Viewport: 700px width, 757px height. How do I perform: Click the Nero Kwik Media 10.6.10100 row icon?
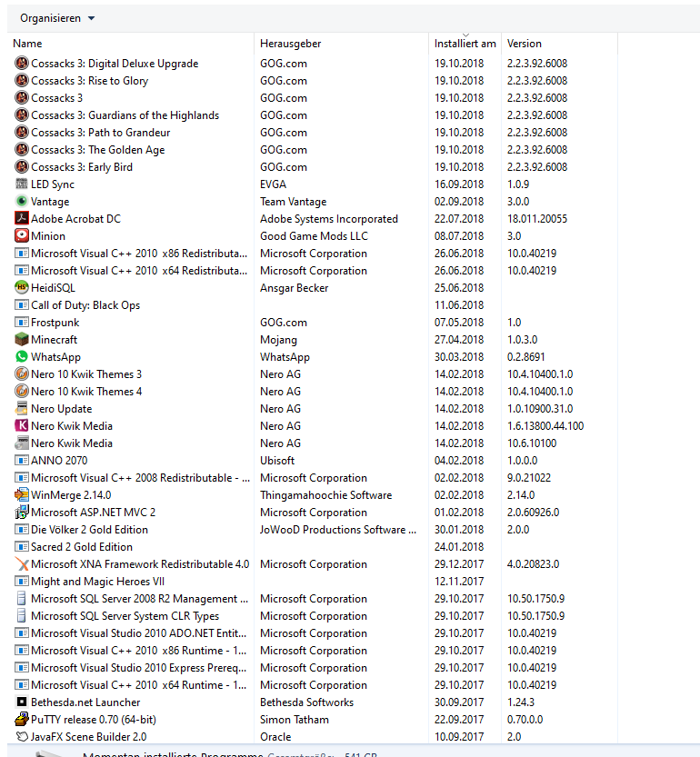coord(22,443)
